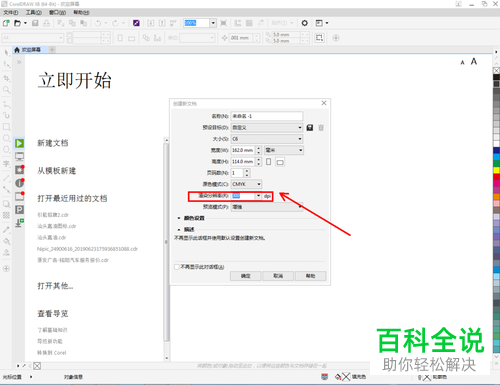This screenshot has width=500, height=385.
Task: Click the 从模板新建 link
Action: [57, 171]
